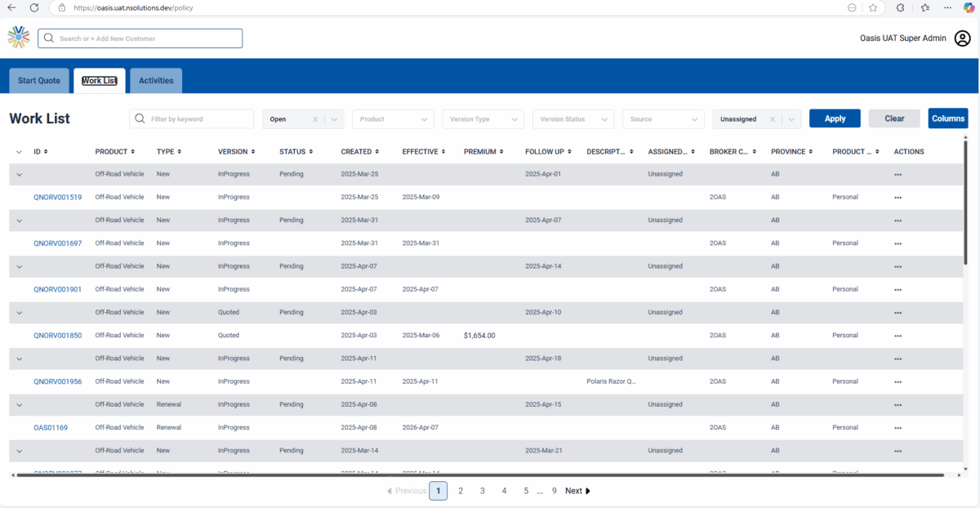The width and height of the screenshot is (980, 508).
Task: Collapse group row above QNORV001850
Action: click(19, 313)
